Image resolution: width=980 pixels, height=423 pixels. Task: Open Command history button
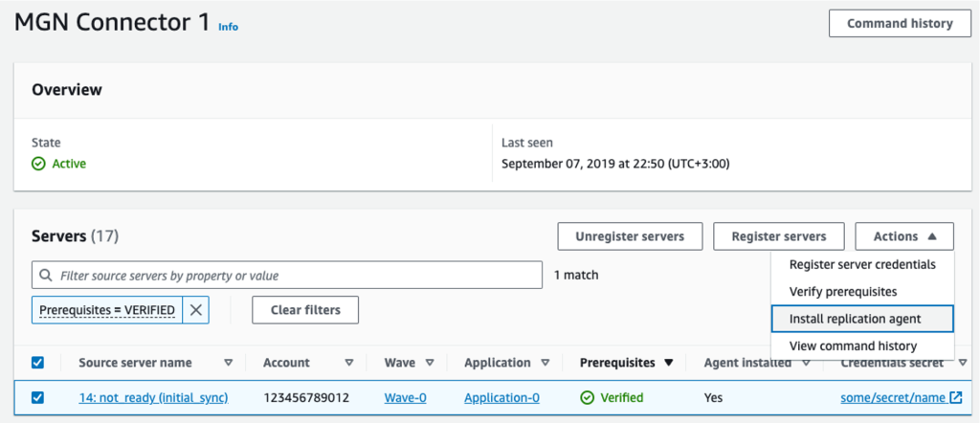[900, 24]
